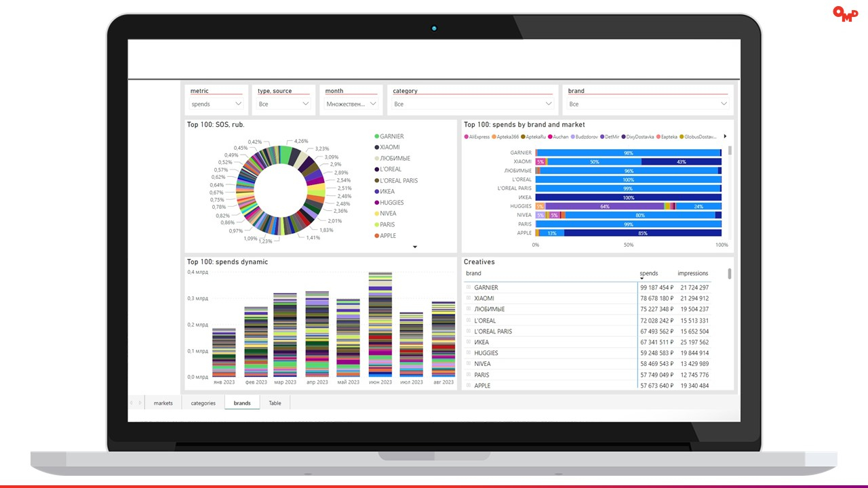The height and width of the screenshot is (488, 868).
Task: Select Auchan in the market legend
Action: pos(558,136)
